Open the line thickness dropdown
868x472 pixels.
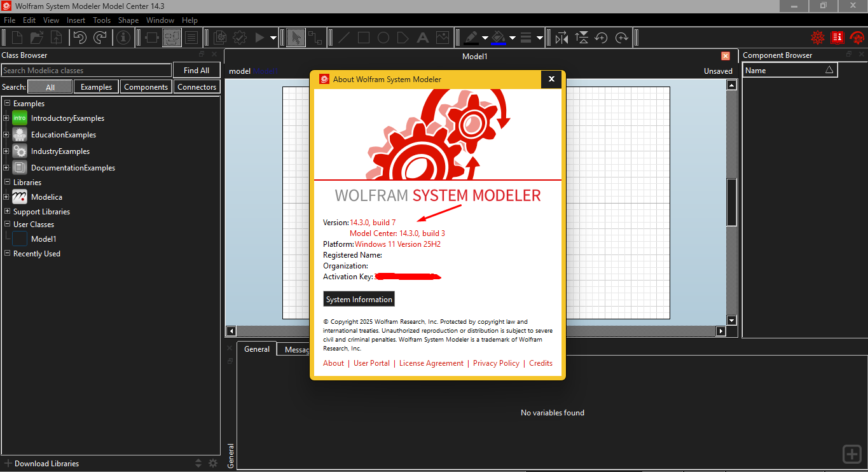pos(538,38)
